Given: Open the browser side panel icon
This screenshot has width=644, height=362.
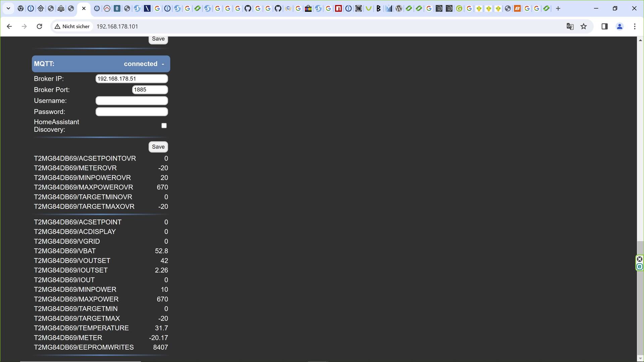Looking at the screenshot, I should tap(604, 26).
